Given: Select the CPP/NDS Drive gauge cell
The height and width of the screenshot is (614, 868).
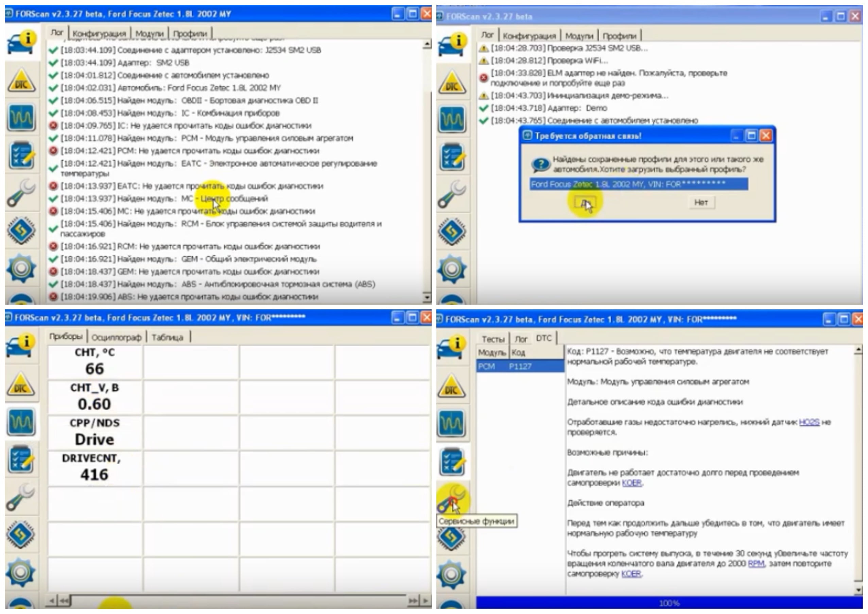Looking at the screenshot, I should coord(94,432).
